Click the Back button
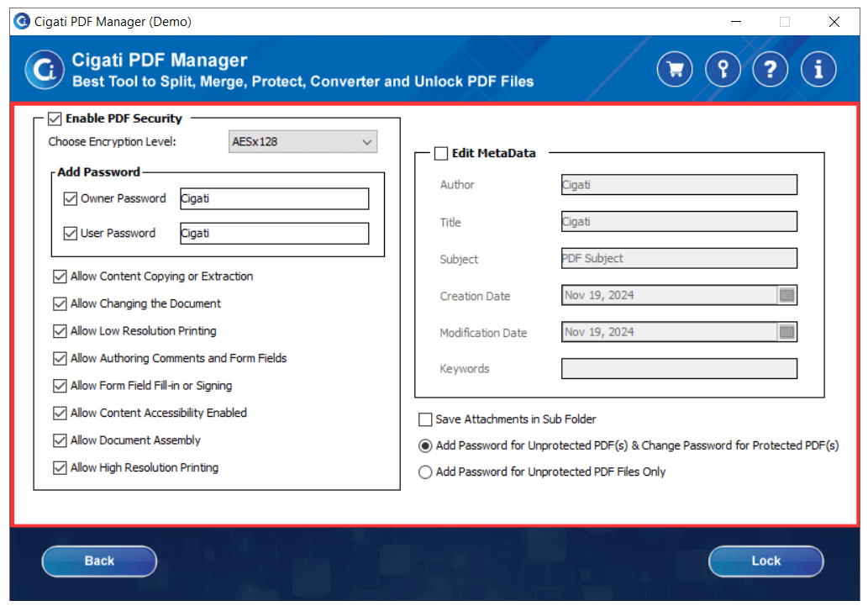868x606 pixels. pos(100,561)
